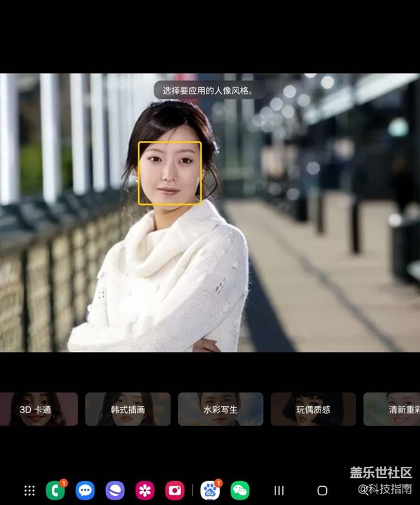The width and height of the screenshot is (420, 505).
Task: Open the green Phone app
Action: (56, 491)
